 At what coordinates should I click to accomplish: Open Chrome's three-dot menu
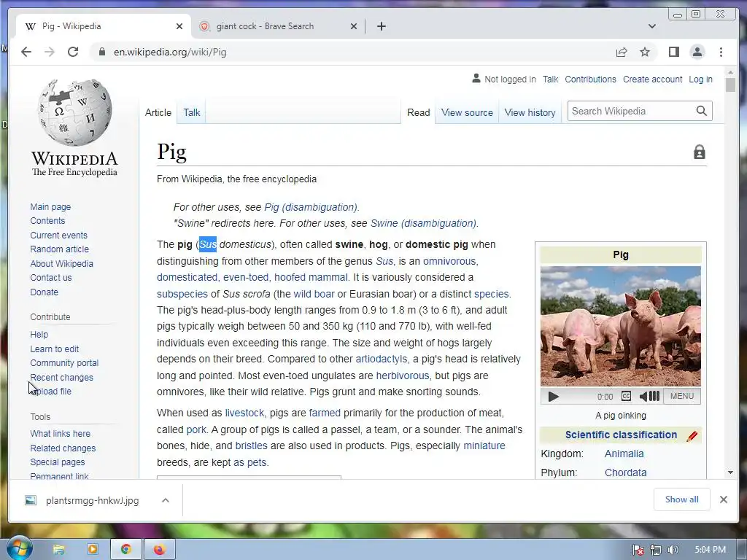click(x=721, y=52)
